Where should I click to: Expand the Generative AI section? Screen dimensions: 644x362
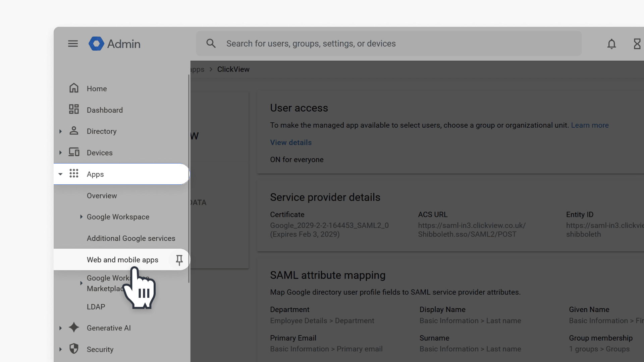[60, 328]
